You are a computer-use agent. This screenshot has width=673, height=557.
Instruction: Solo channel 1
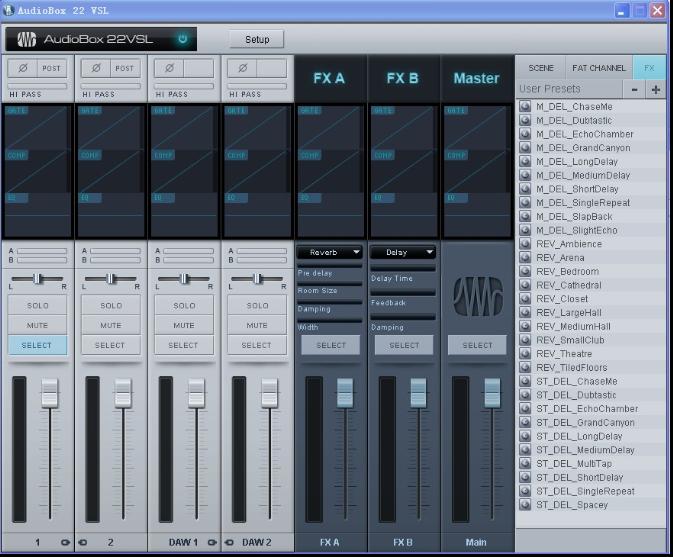click(37, 306)
